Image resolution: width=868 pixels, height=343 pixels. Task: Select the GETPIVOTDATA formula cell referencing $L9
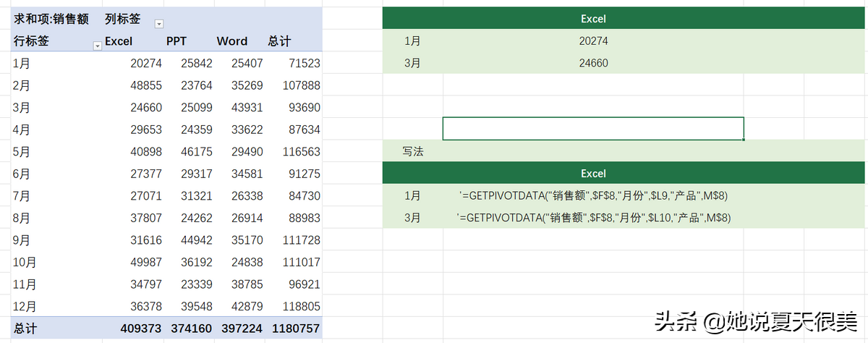(593, 196)
